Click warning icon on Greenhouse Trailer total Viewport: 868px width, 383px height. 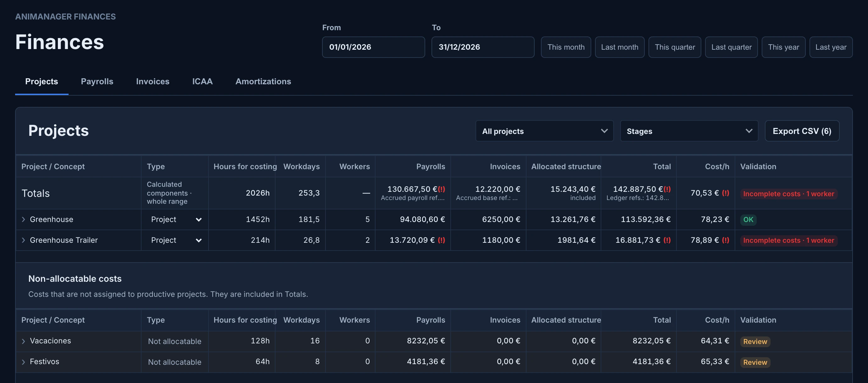pyautogui.click(x=667, y=240)
